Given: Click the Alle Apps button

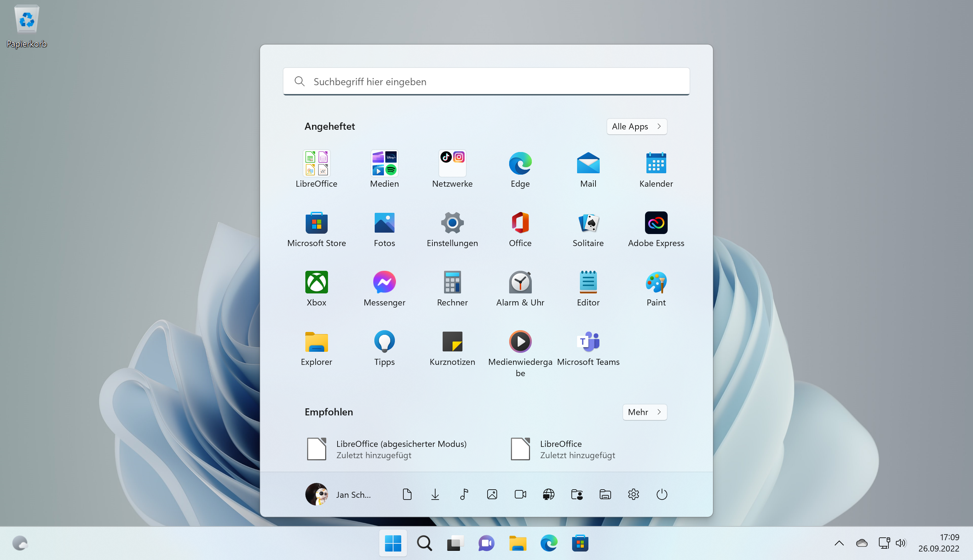Looking at the screenshot, I should pyautogui.click(x=637, y=127).
